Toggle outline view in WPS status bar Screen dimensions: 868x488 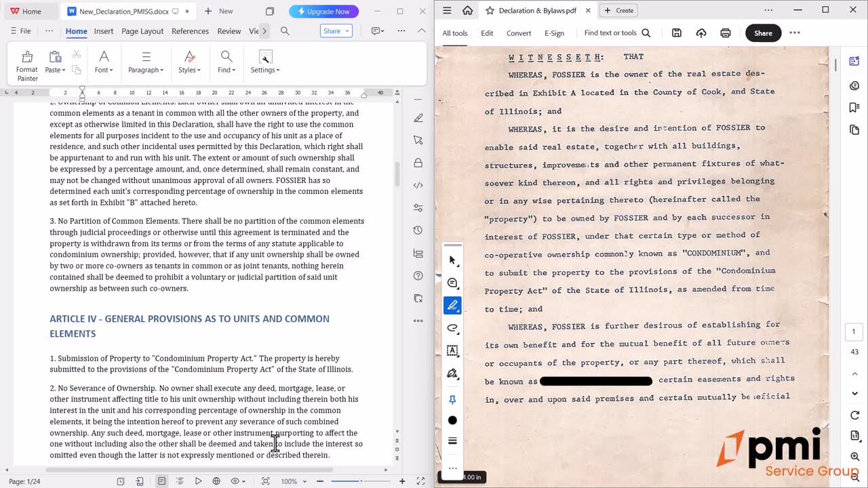180,481
